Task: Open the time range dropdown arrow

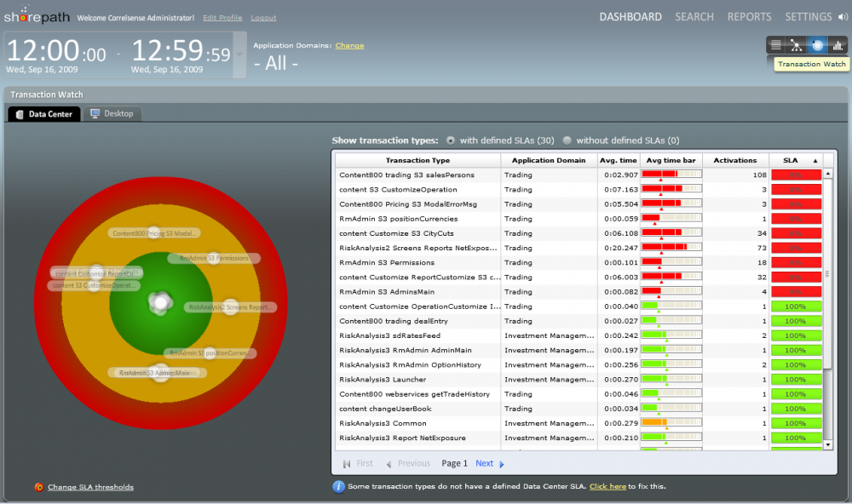Action: pos(239,54)
